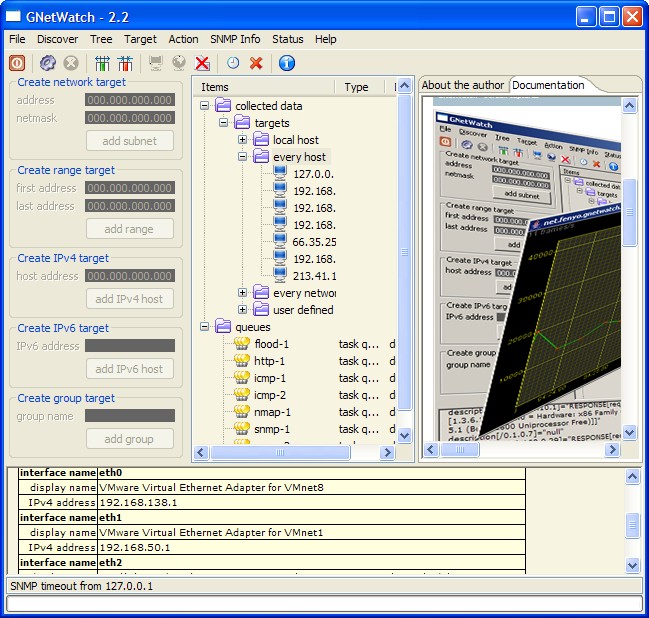Click the add IPv6 host button

[130, 369]
